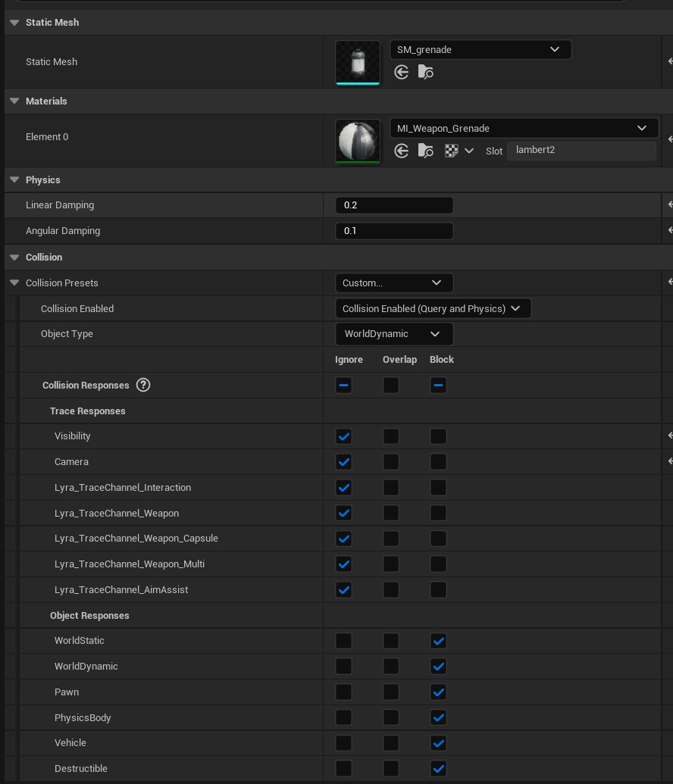
Task: Click the SM_grenade mesh thumbnail
Action: click(358, 62)
